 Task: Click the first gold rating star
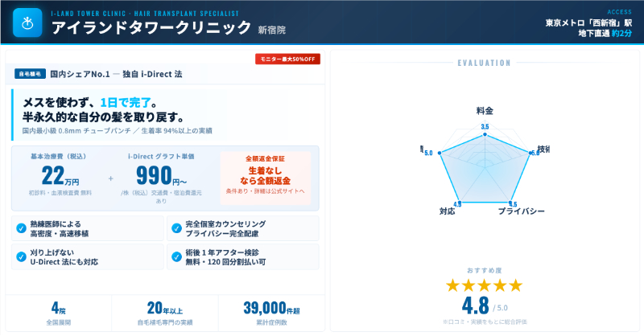pyautogui.click(x=452, y=285)
